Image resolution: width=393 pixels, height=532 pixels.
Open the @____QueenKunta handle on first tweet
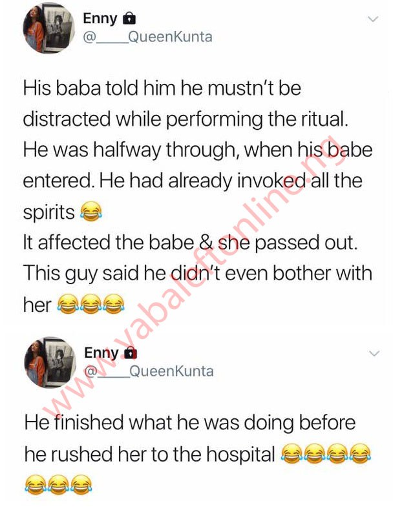click(x=148, y=37)
